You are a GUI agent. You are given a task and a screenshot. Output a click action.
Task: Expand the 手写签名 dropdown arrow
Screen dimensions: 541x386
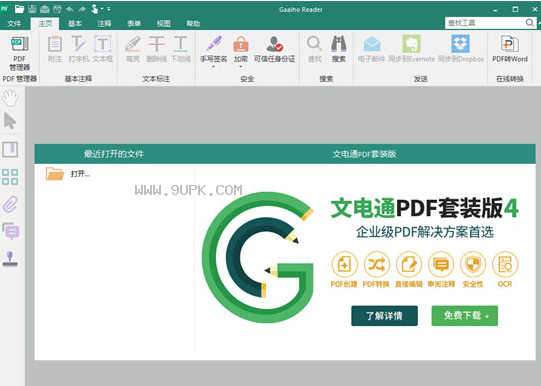pos(214,67)
